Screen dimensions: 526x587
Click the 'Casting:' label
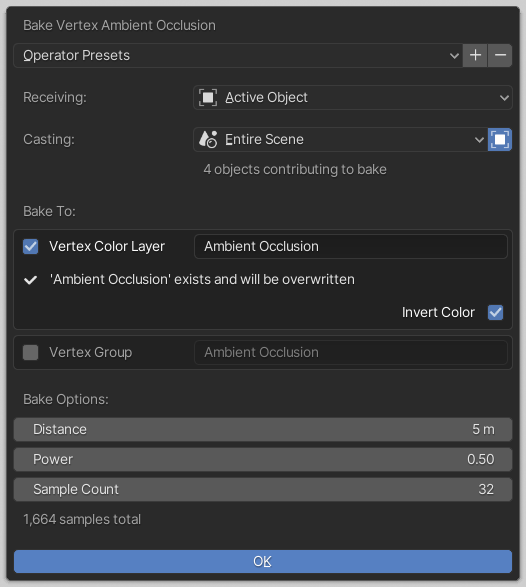pyautogui.click(x=49, y=140)
